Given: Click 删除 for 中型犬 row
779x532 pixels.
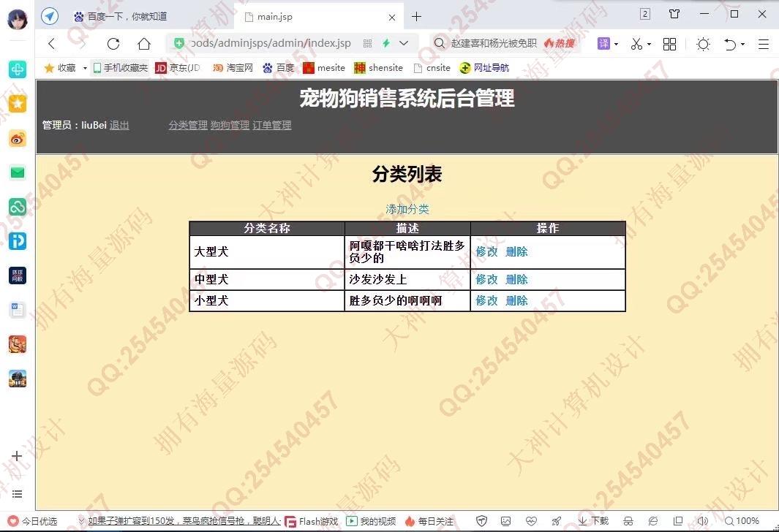Looking at the screenshot, I should [516, 279].
